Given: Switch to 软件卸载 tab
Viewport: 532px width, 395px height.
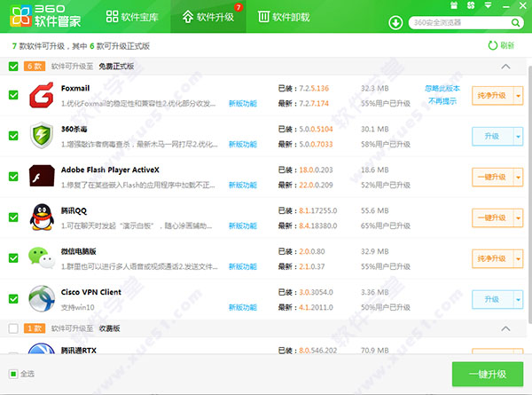Looking at the screenshot, I should (x=284, y=17).
